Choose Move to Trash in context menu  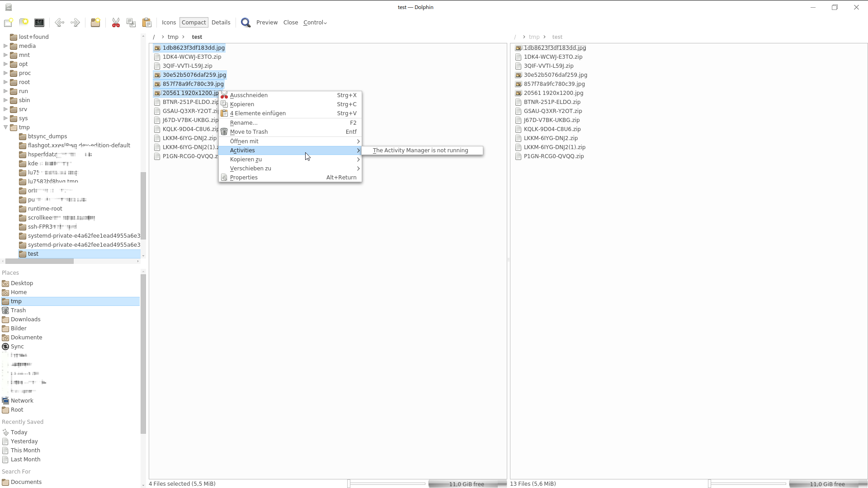coord(249,132)
